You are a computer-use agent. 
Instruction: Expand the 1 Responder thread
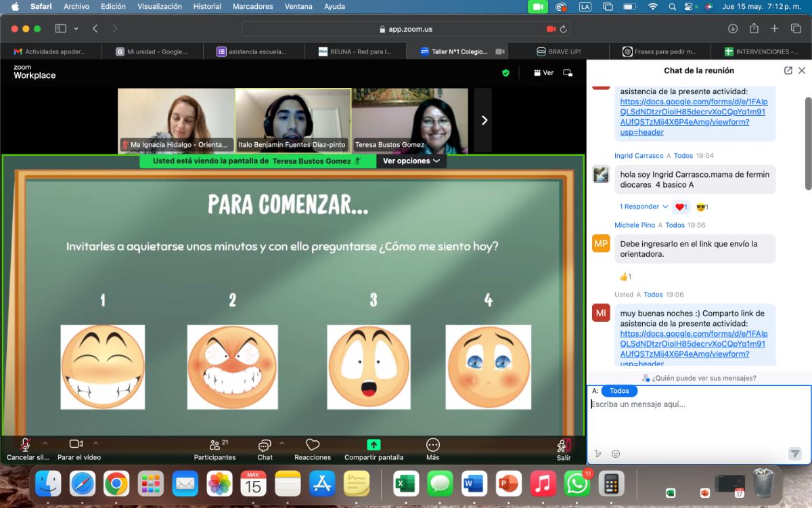point(644,207)
